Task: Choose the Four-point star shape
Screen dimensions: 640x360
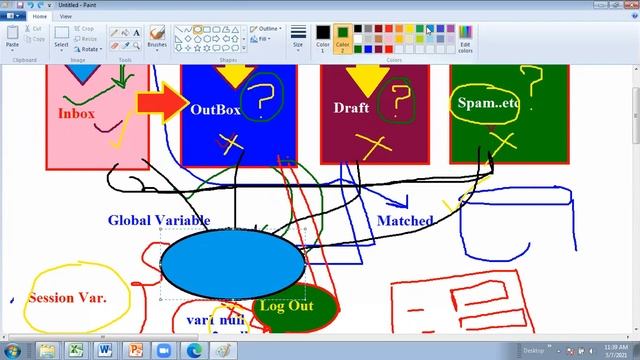Action: tap(188, 48)
